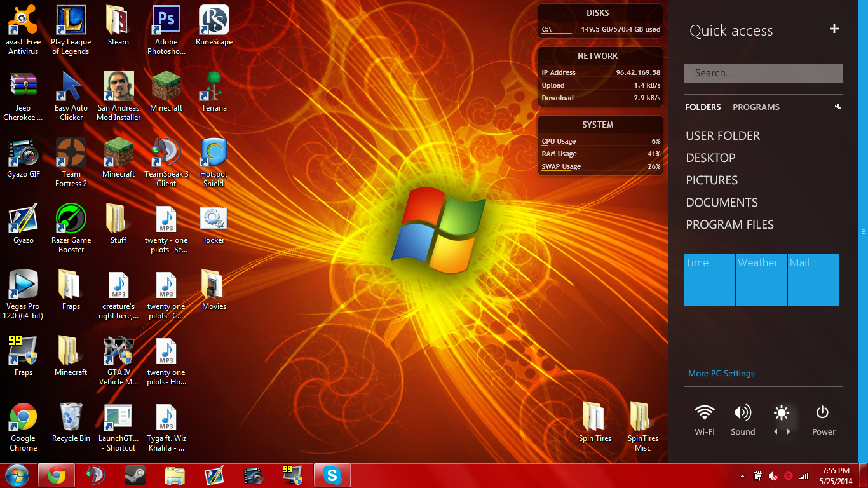This screenshot has height=488, width=868.
Task: Switch to the FOLDERS tab
Action: 703,107
